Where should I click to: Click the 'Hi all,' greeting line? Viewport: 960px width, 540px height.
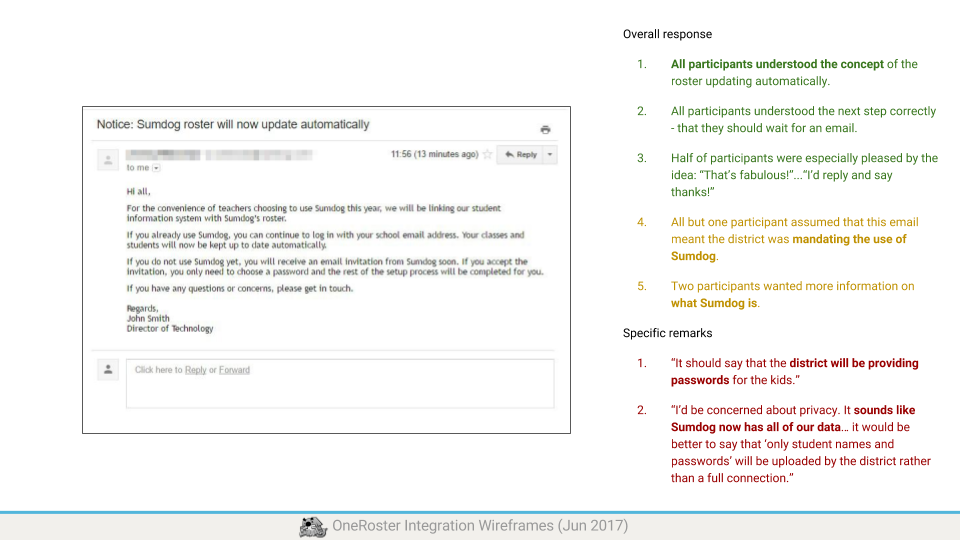coord(138,192)
